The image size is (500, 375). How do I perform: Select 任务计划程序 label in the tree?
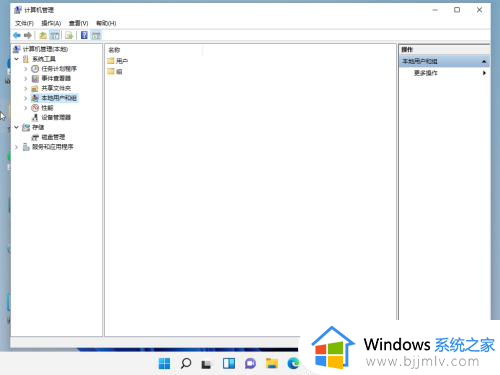(x=59, y=69)
